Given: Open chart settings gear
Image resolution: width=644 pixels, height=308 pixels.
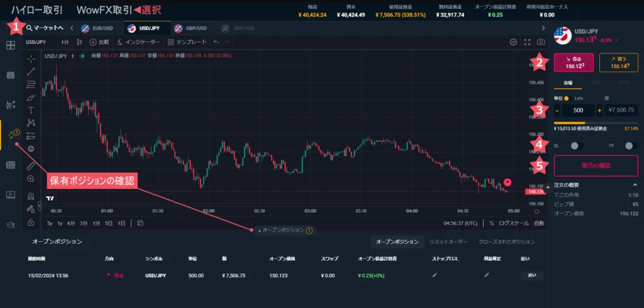Looking at the screenshot, I should coord(513,42).
